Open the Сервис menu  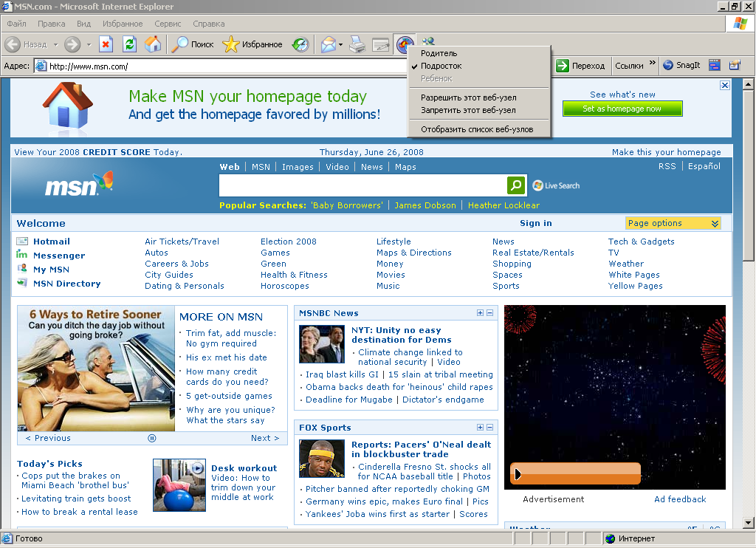(x=168, y=24)
